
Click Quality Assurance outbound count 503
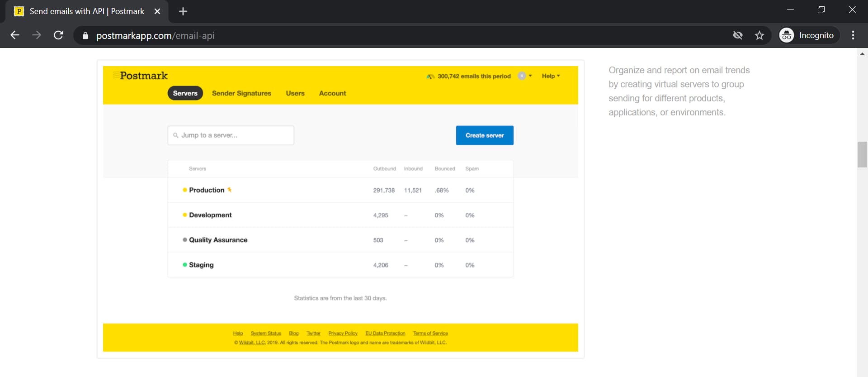(x=378, y=240)
